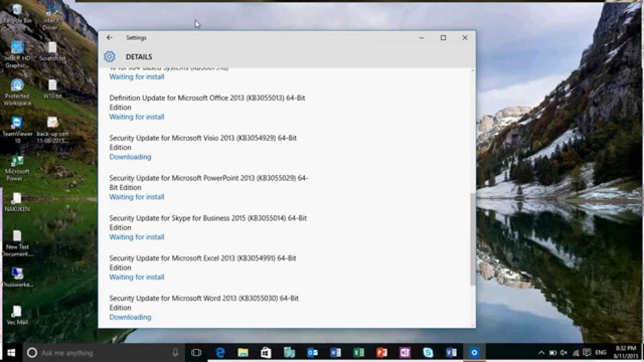
Task: Open Visio from the taskbar
Action: click(x=451, y=353)
